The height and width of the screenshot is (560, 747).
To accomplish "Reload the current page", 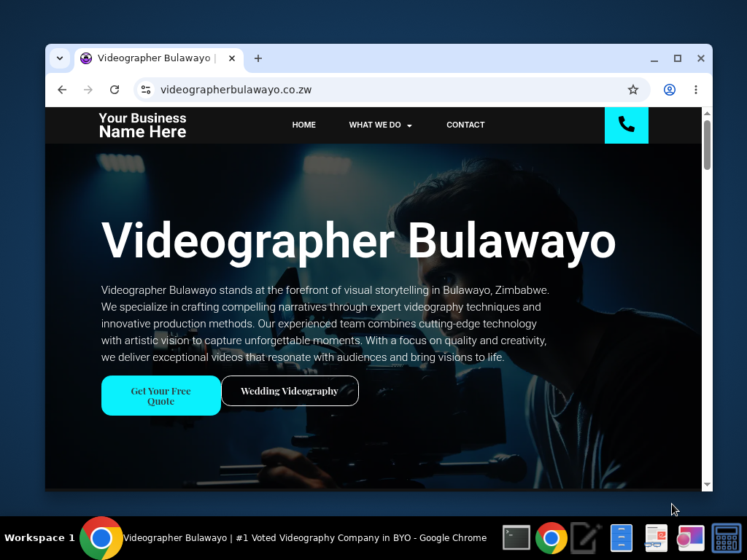I will [115, 90].
